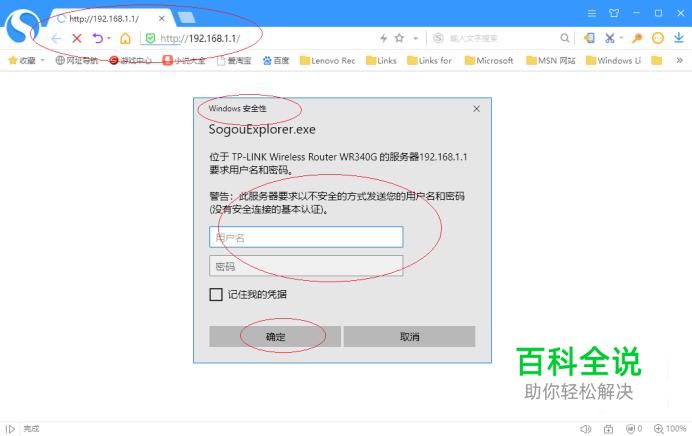Click the 100% zoom control
The height and width of the screenshot is (436, 692).
click(x=670, y=428)
